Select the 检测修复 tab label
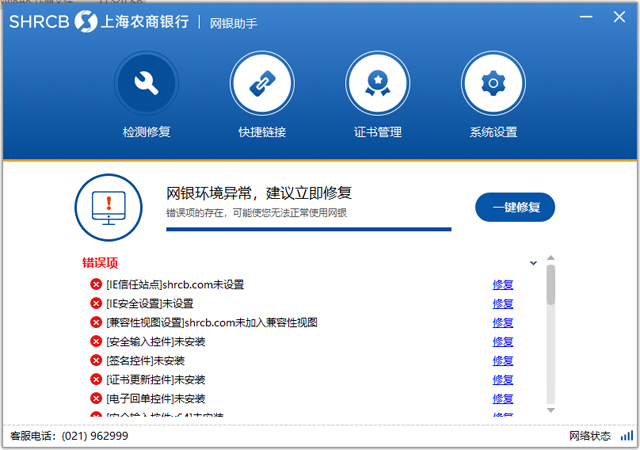 (x=146, y=132)
